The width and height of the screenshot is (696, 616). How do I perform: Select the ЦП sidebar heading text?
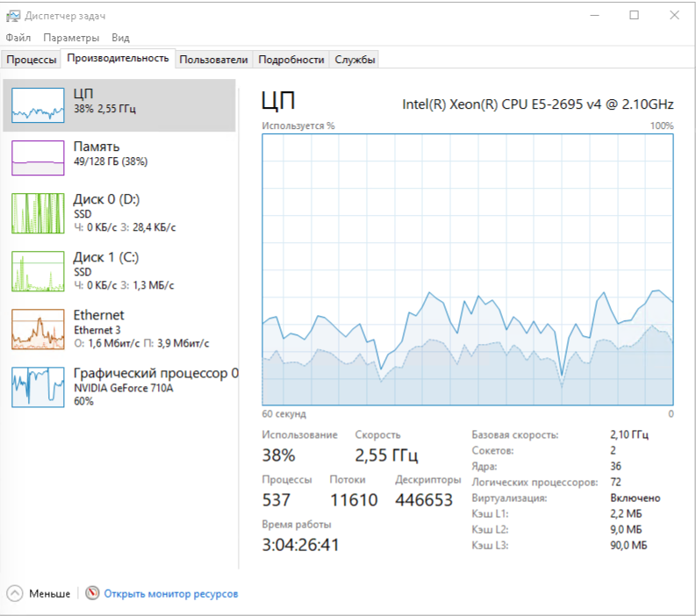[x=83, y=94]
